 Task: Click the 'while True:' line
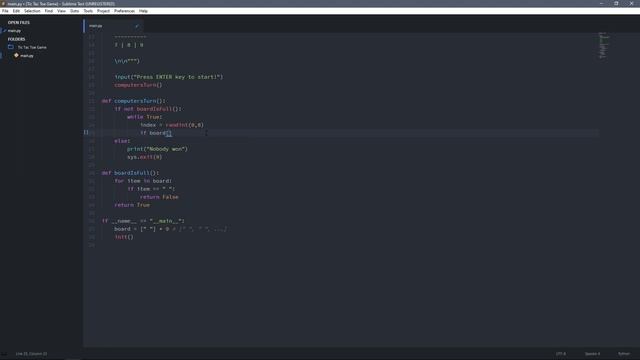coord(144,117)
